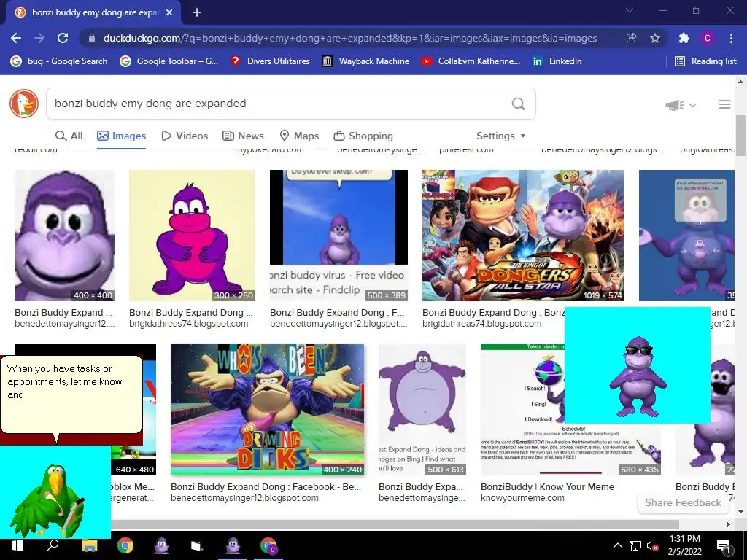Open the Shopping tab
Viewport: 747px width, 560px height.
363,136
